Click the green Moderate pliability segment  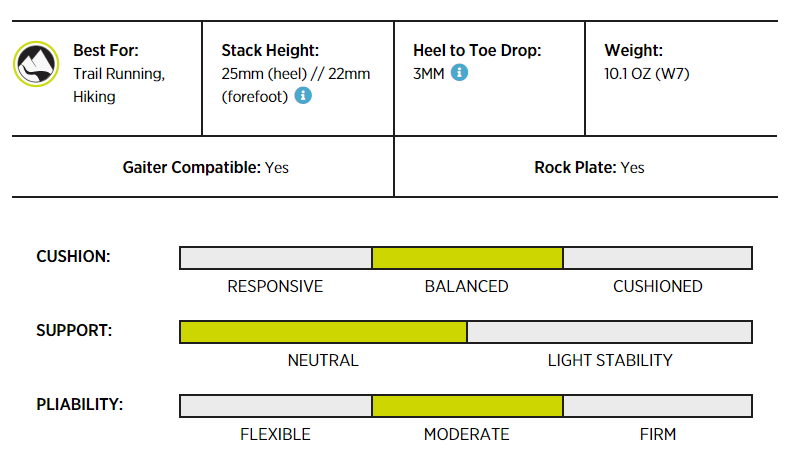pyautogui.click(x=467, y=406)
